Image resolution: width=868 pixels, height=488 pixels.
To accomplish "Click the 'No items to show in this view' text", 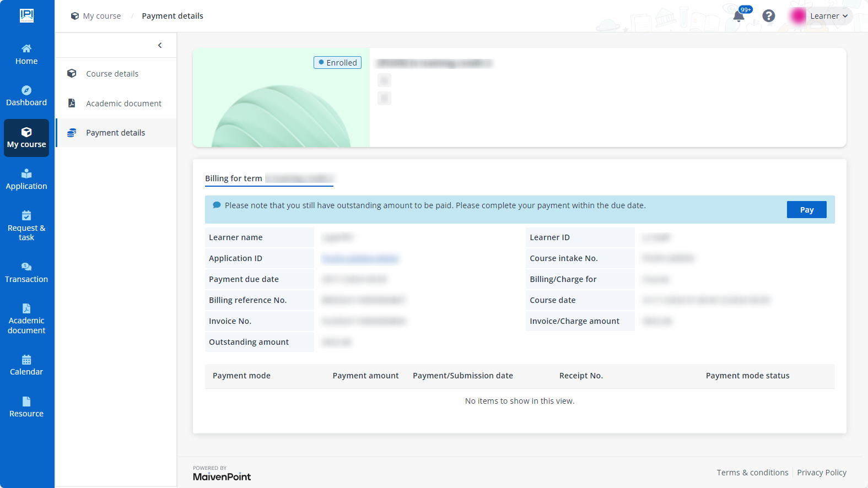I will click(520, 401).
